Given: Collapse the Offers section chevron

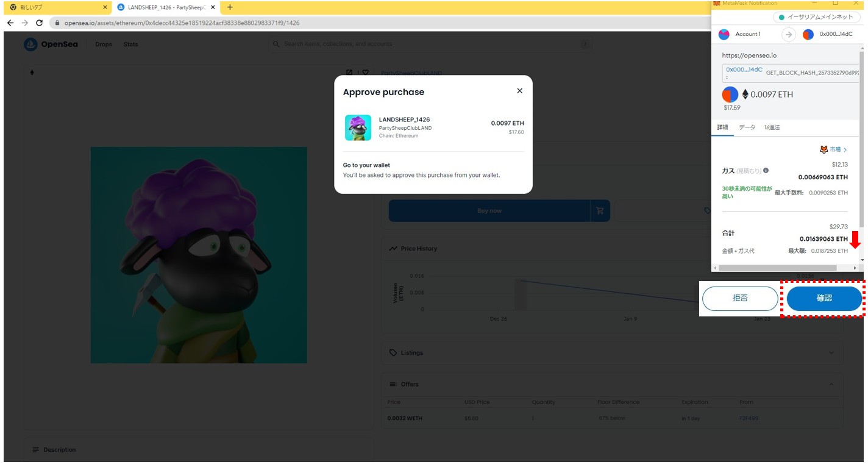Looking at the screenshot, I should coord(831,384).
